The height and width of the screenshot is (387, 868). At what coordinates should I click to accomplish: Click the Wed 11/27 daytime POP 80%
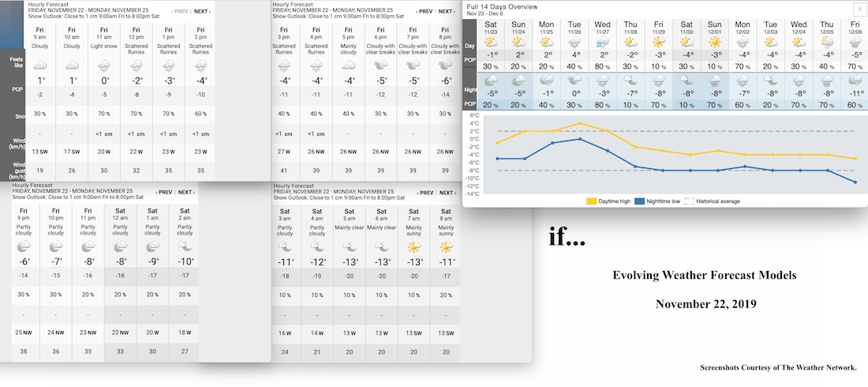tap(602, 67)
